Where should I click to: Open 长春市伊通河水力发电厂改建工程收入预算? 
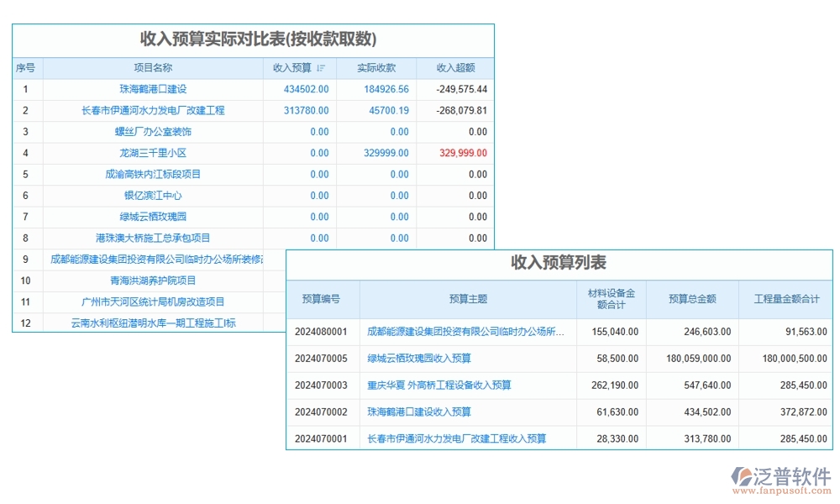458,438
